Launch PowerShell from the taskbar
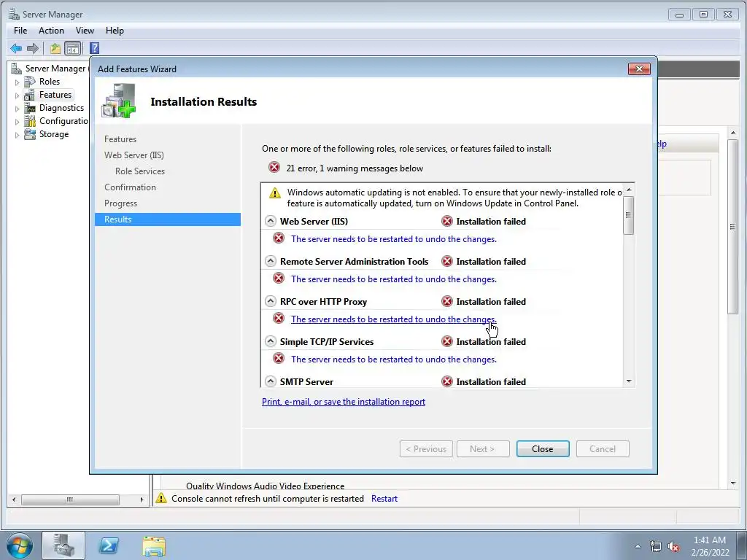The width and height of the screenshot is (747, 560). (x=109, y=545)
